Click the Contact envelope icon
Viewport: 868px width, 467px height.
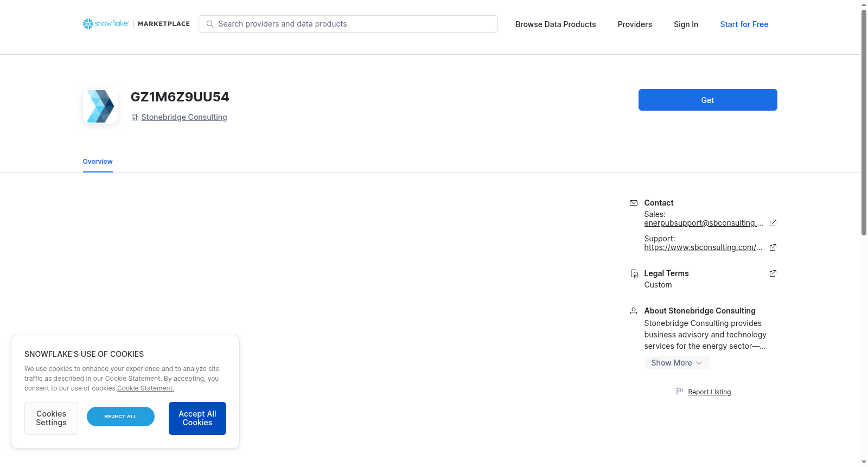pos(634,203)
